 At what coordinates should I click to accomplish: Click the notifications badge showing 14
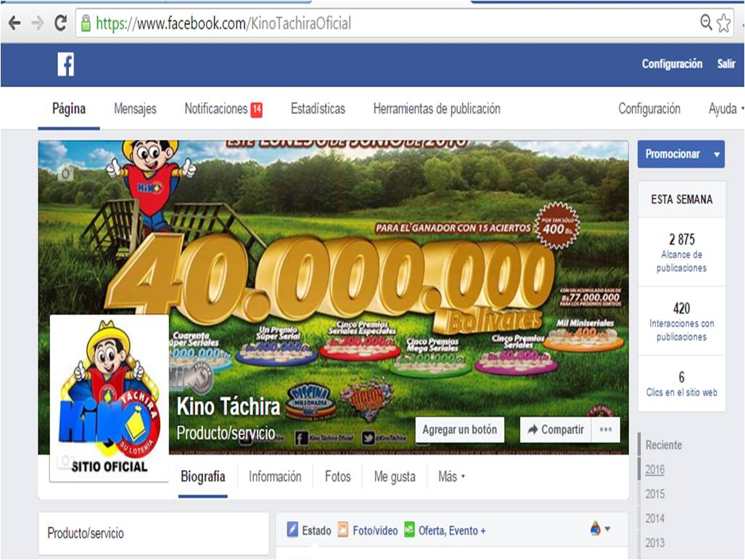click(257, 110)
